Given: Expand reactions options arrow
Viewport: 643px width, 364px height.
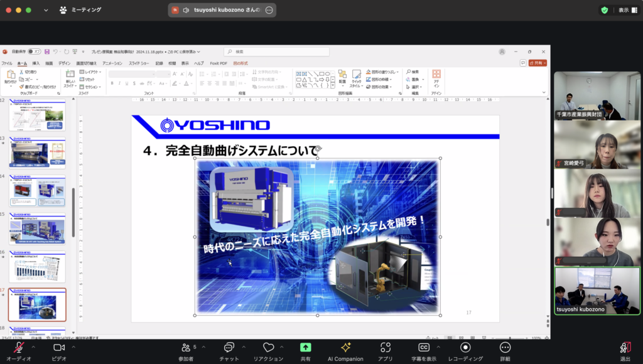Looking at the screenshot, I should pos(282,347).
